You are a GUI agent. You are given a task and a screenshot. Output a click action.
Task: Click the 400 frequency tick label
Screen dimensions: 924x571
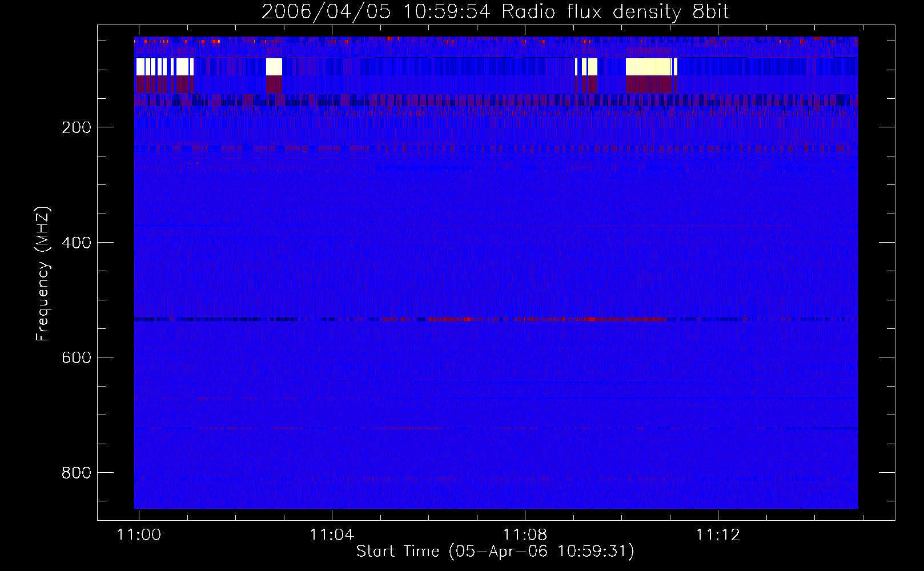[77, 243]
